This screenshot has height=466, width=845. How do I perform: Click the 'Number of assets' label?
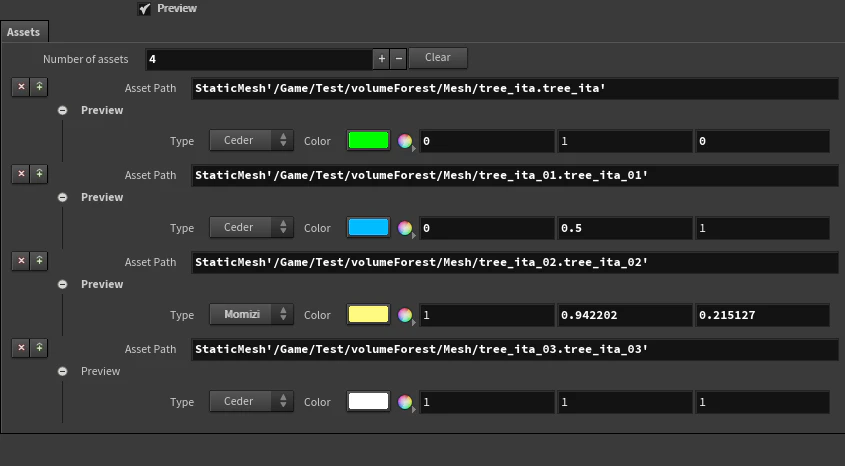coord(86,59)
